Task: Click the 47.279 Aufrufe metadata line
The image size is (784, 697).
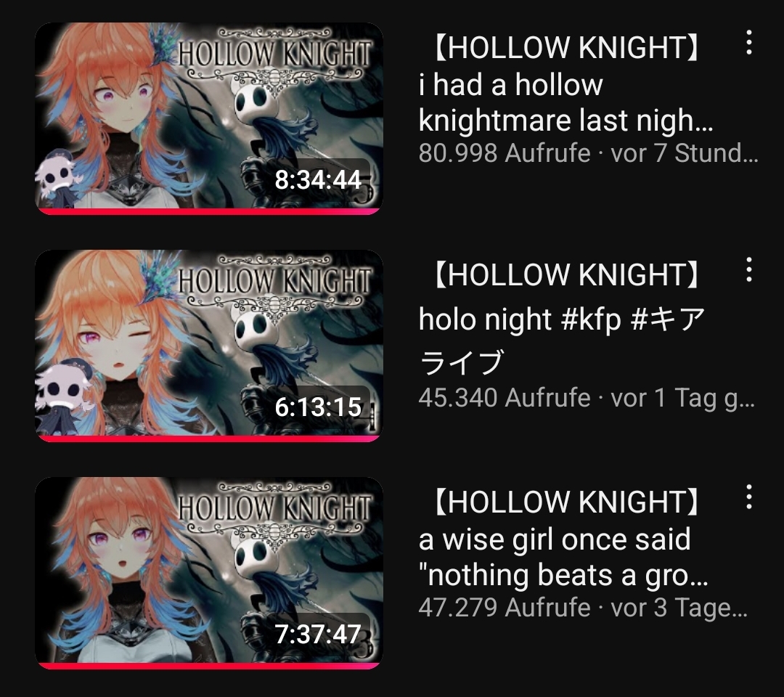Action: coord(583,608)
